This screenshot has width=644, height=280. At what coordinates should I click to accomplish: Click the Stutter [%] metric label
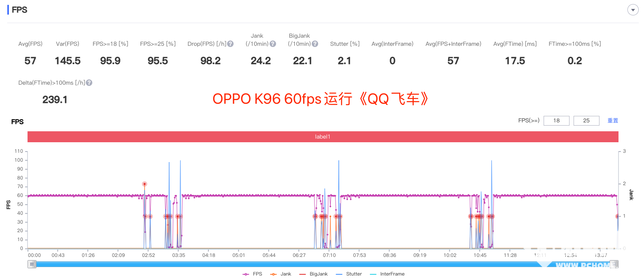coord(345,44)
